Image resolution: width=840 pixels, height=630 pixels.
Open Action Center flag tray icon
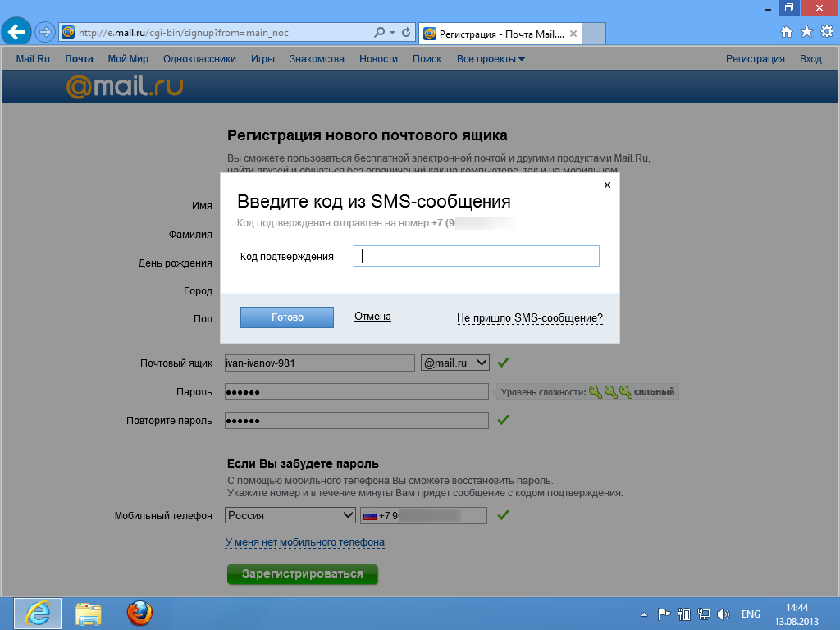pos(664,614)
